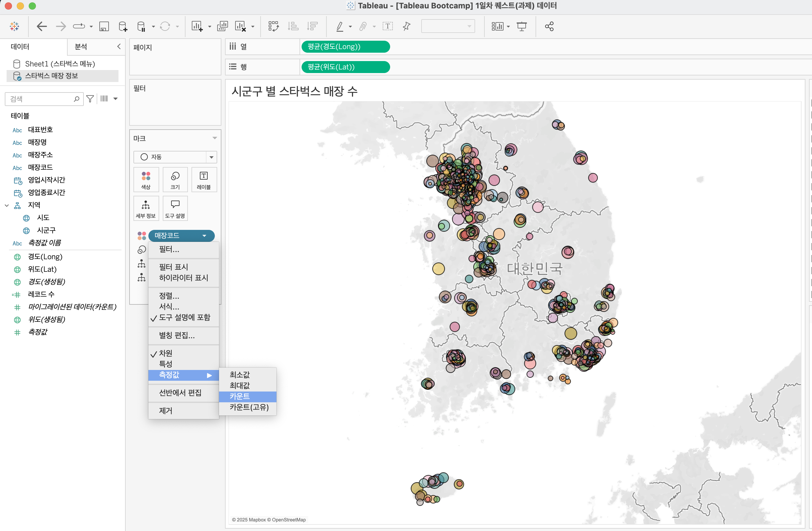Click the share icon in toolbar

click(549, 26)
